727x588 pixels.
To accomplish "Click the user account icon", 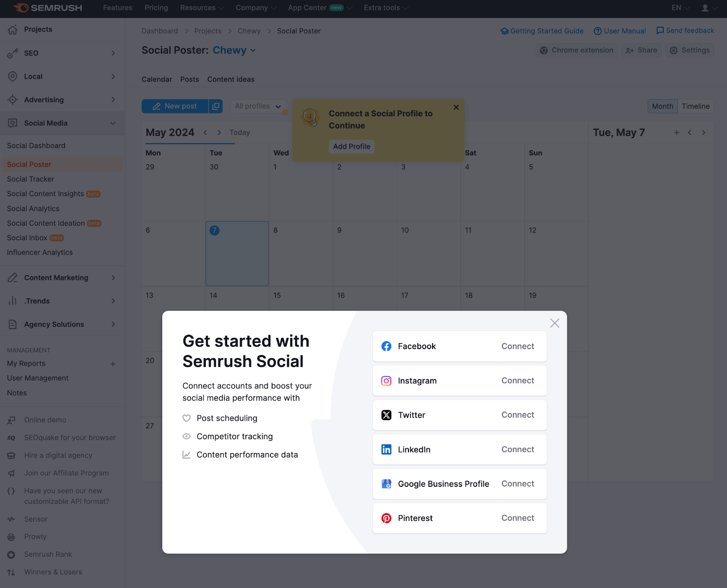I will point(705,8).
